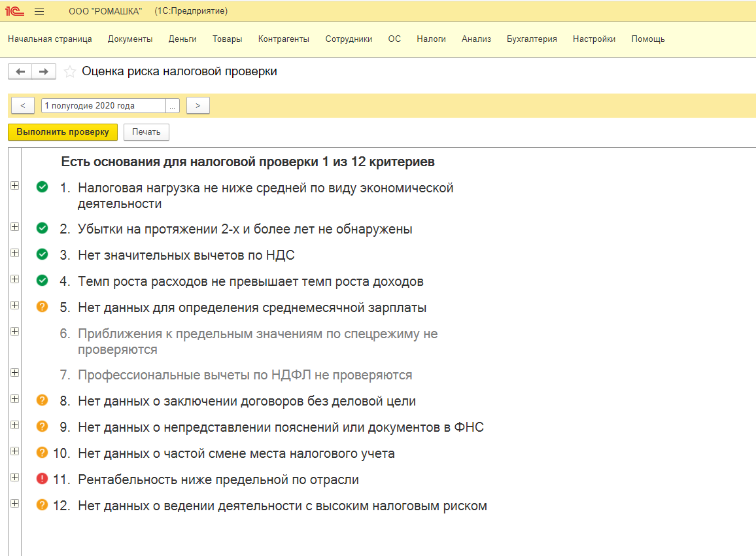Open the Бухгалтерия menu
The height and width of the screenshot is (556, 756).
pyautogui.click(x=532, y=39)
